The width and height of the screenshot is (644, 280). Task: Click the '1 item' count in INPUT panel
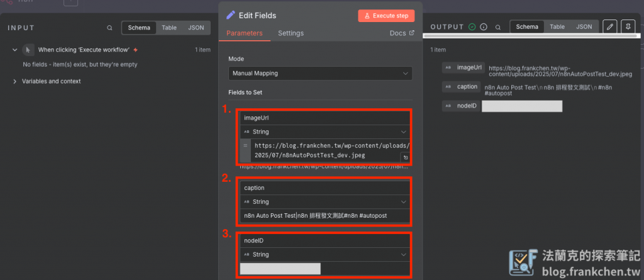click(203, 50)
